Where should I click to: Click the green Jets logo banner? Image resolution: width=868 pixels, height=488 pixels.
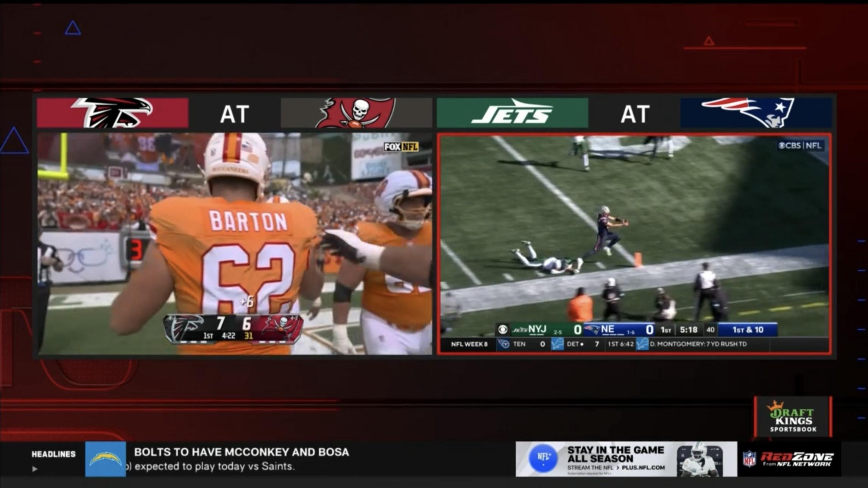[513, 113]
